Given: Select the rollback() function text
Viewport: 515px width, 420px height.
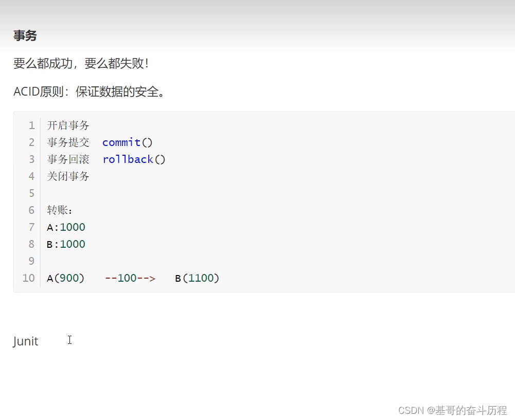Looking at the screenshot, I should point(134,159).
